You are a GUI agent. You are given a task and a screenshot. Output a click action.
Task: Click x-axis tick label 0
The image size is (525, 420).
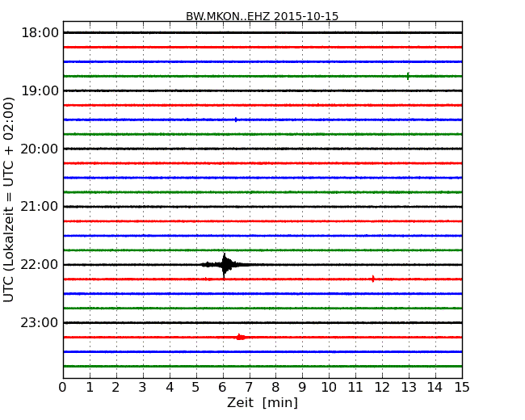coord(63,388)
